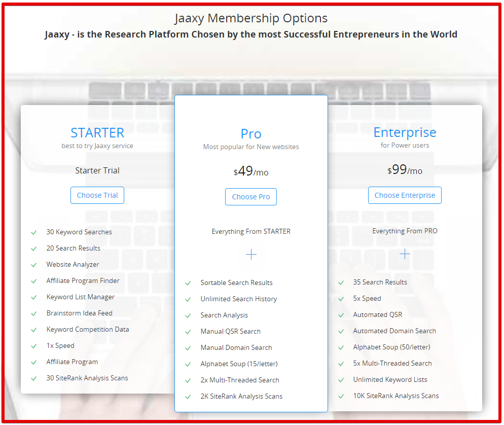Click checkmark beside 5x Speed
Image resolution: width=504 pixels, height=425 pixels.
341,299
